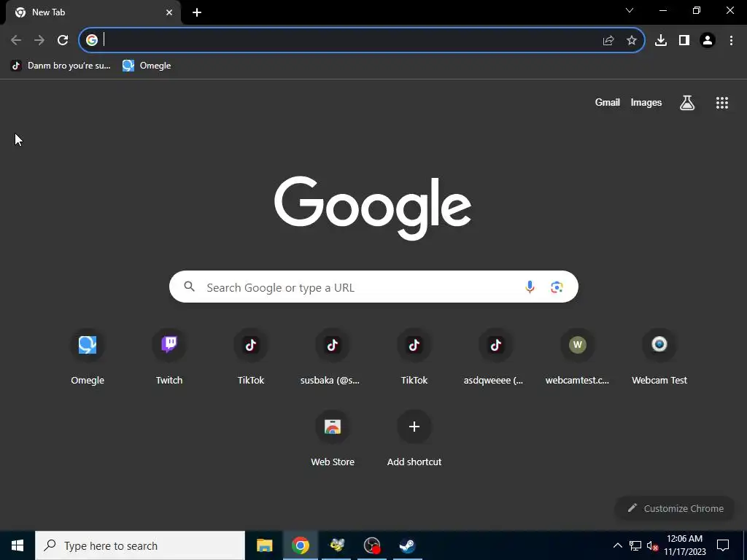
Task: Open File Explorer from the taskbar
Action: point(264,545)
